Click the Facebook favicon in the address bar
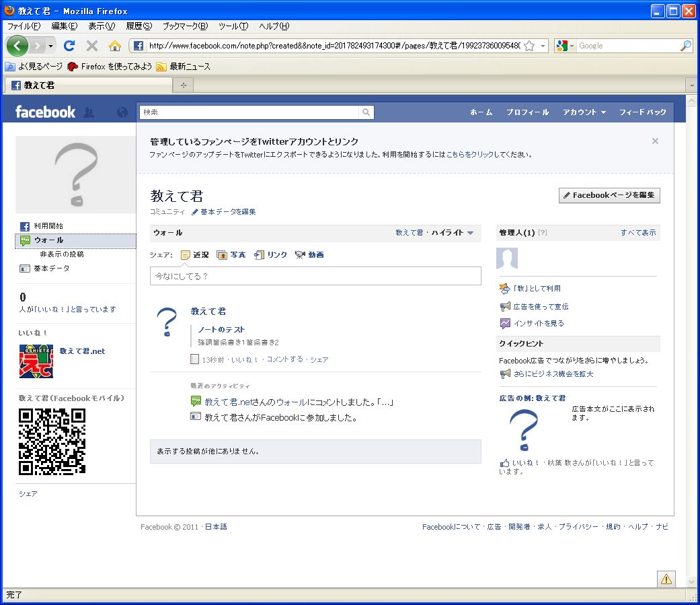 pyautogui.click(x=139, y=46)
